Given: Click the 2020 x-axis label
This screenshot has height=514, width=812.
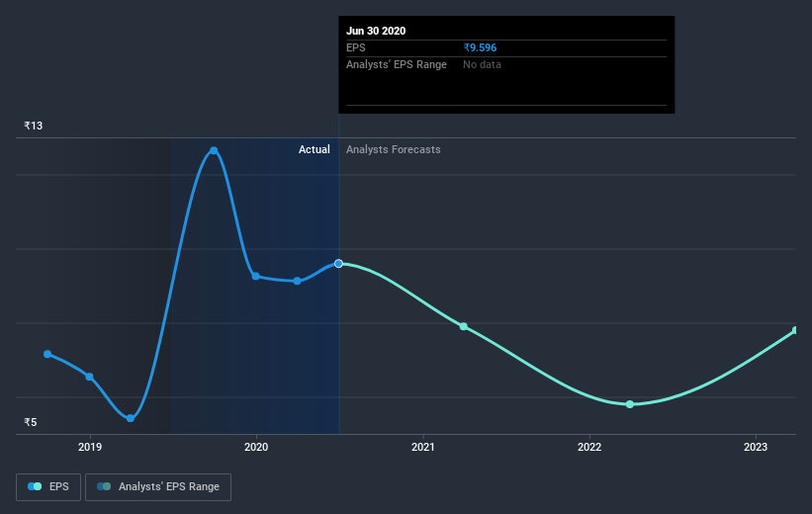Looking at the screenshot, I should pos(256,447).
